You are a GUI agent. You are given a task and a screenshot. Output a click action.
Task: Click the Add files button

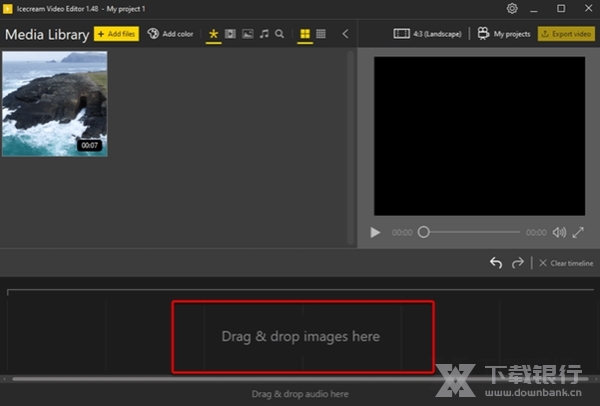pyautogui.click(x=116, y=34)
